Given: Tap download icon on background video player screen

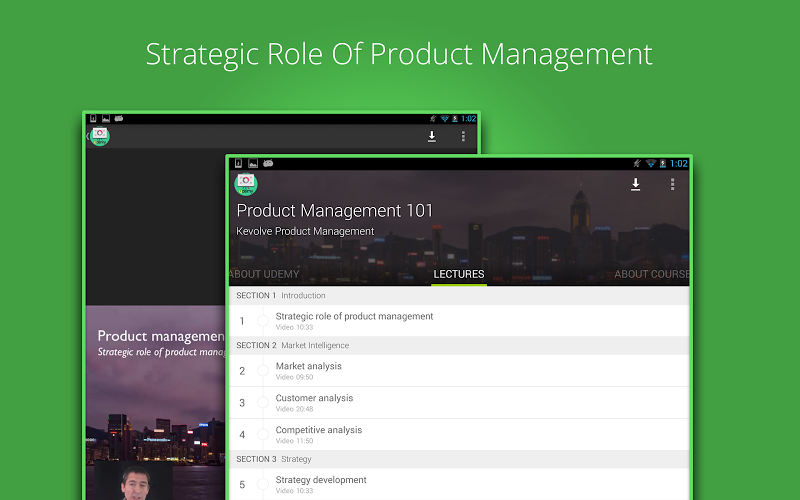Looking at the screenshot, I should 432,136.
